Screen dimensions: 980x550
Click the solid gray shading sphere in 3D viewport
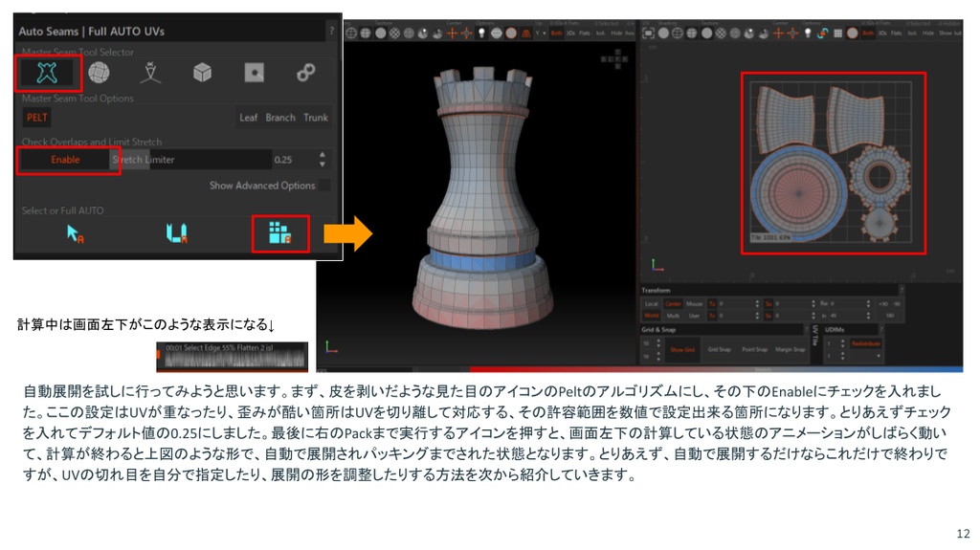click(381, 33)
